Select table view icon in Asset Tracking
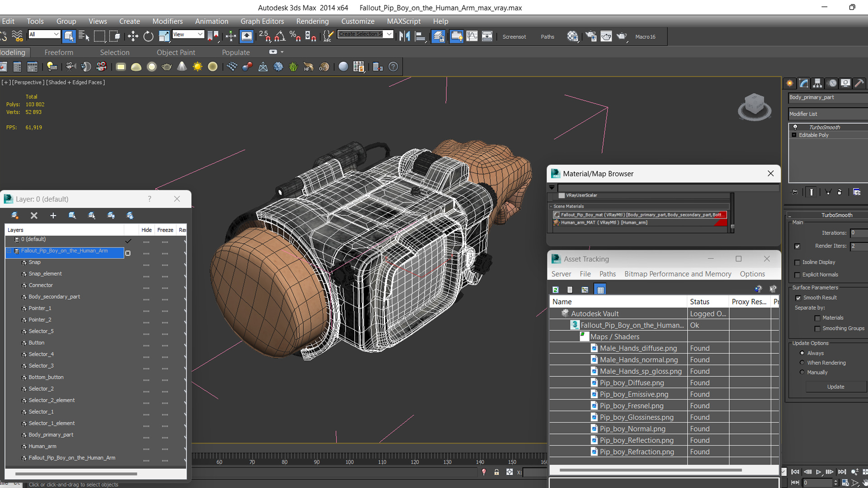This screenshot has height=488, width=868. [x=600, y=290]
